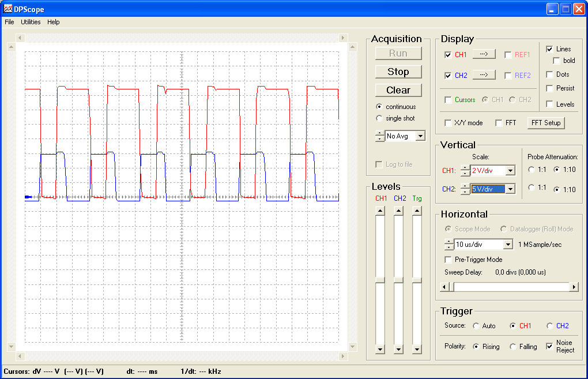Screen dimensions: 588x379
Task: Click the left arrow above the scope display
Action: 20,37
